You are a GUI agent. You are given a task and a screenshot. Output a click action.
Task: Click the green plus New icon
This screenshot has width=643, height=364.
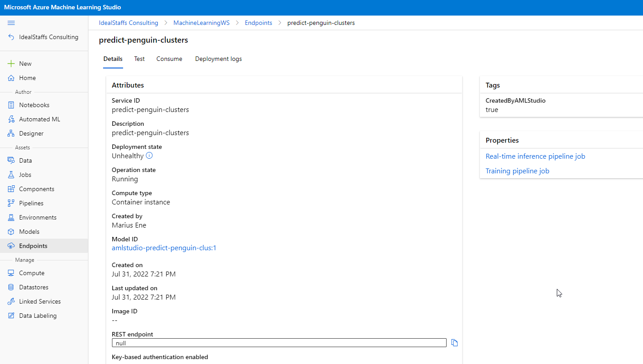(x=11, y=64)
